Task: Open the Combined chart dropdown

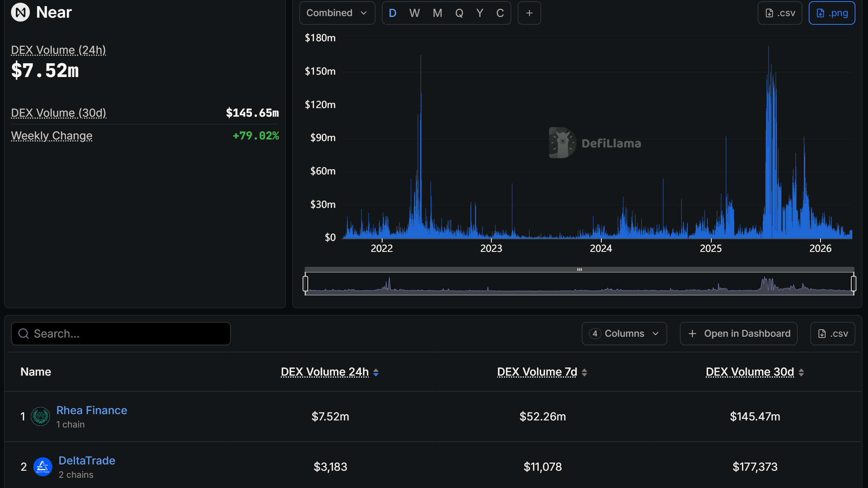Action: point(337,13)
